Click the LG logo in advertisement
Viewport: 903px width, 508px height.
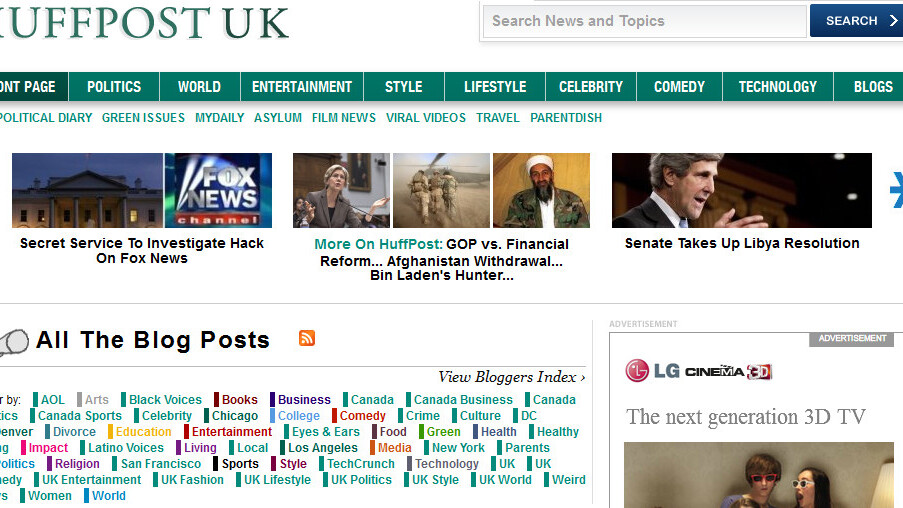coord(652,371)
